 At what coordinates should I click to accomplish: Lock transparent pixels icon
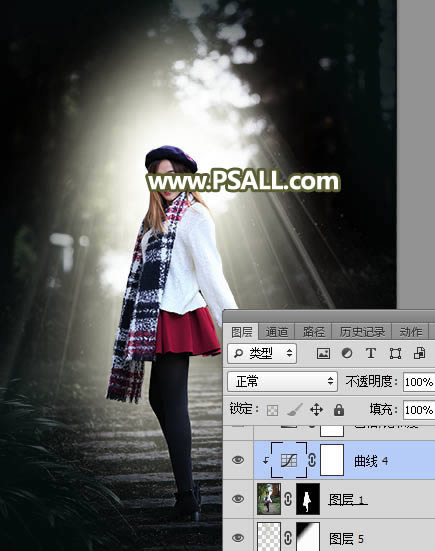pos(273,410)
